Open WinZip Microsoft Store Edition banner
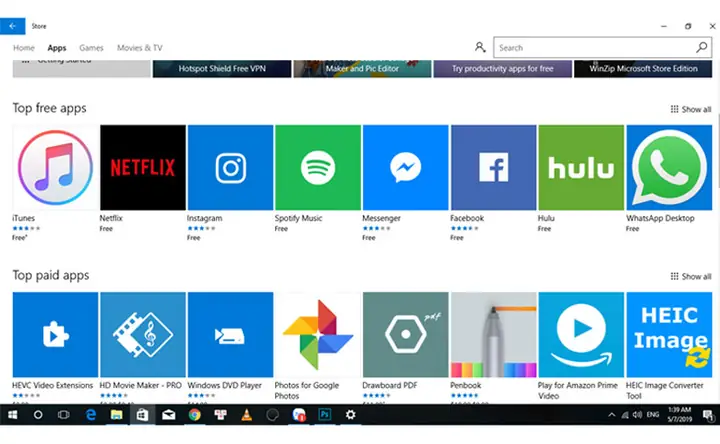 coord(643,68)
